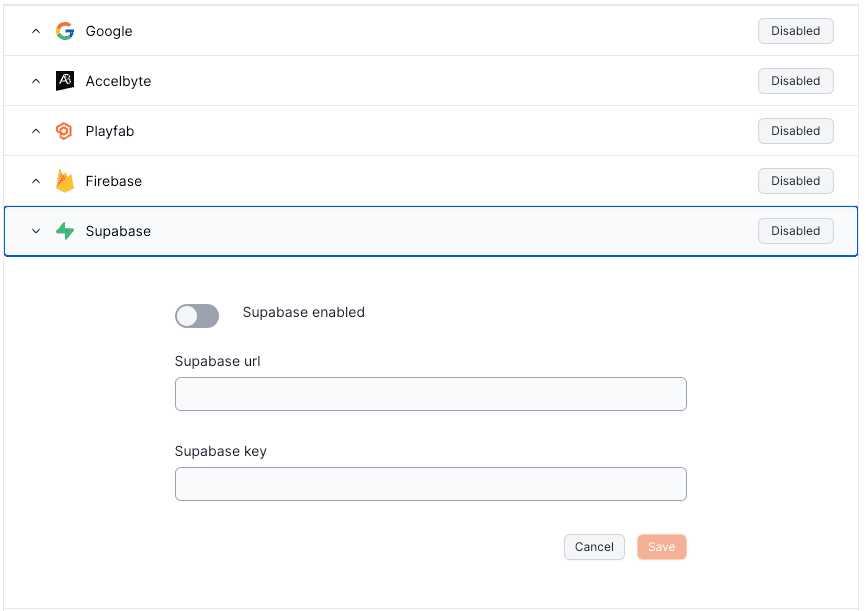
Task: Click the Accelbyte logo icon
Action: tap(64, 81)
